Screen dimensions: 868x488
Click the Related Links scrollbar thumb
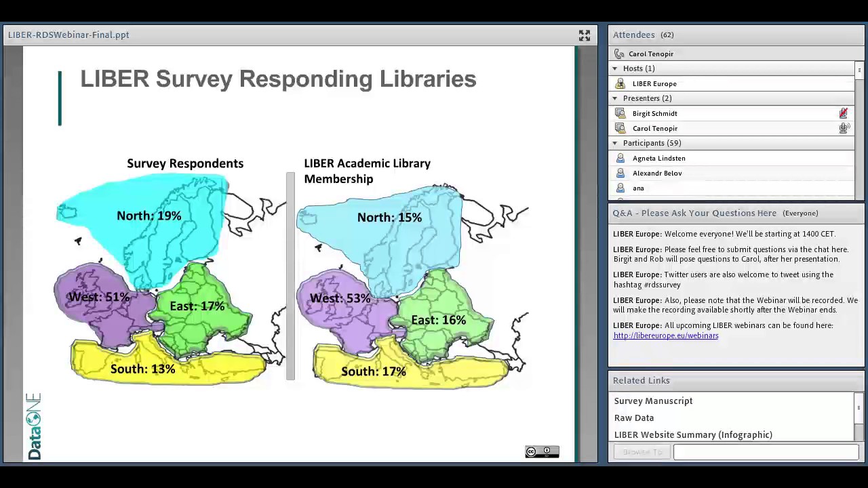click(x=859, y=407)
